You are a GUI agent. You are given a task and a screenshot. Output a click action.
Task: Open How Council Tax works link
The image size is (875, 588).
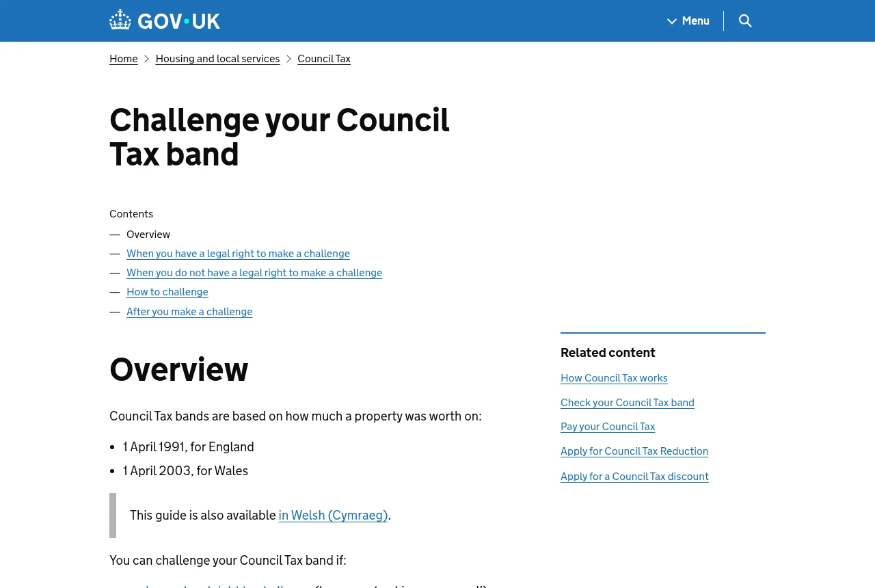click(x=614, y=378)
